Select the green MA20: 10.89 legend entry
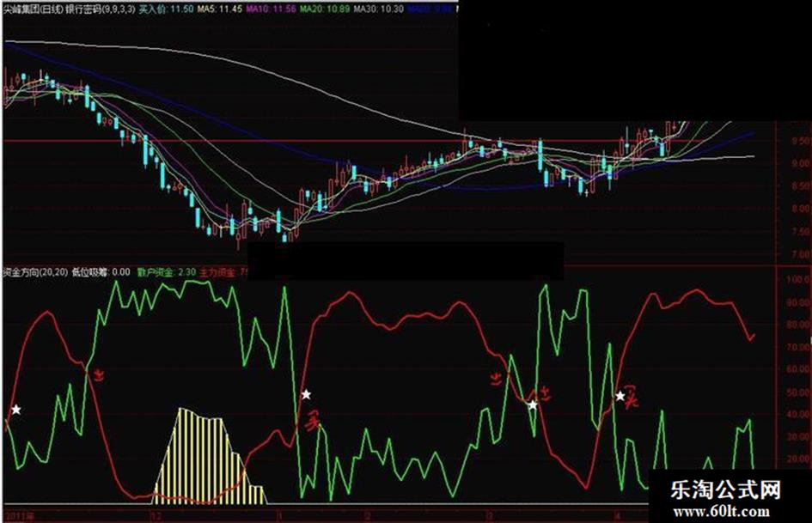Viewport: 812px width, 523px height. coord(325,9)
